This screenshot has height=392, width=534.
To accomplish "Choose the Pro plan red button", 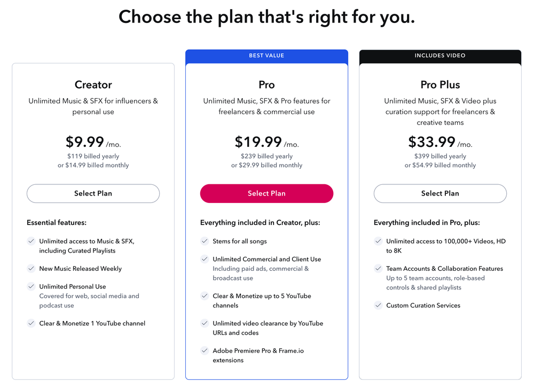I will [266, 193].
